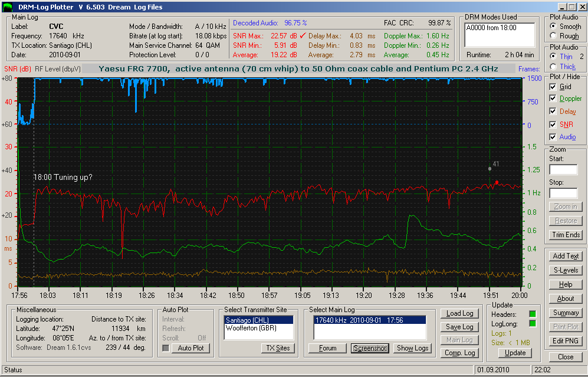The width and height of the screenshot is (588, 377).
Task: Select A0000 from 18:00 mode entry
Action: click(x=499, y=28)
